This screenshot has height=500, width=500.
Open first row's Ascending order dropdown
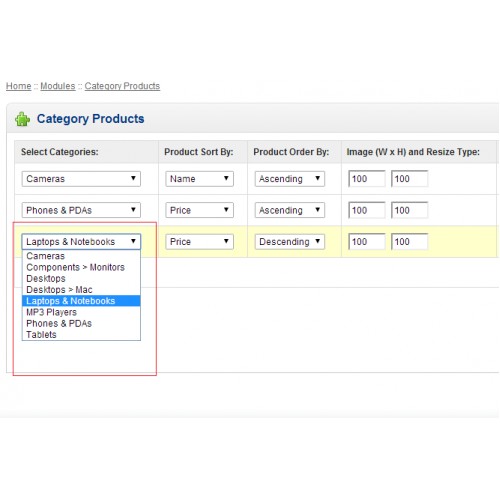[x=290, y=179]
